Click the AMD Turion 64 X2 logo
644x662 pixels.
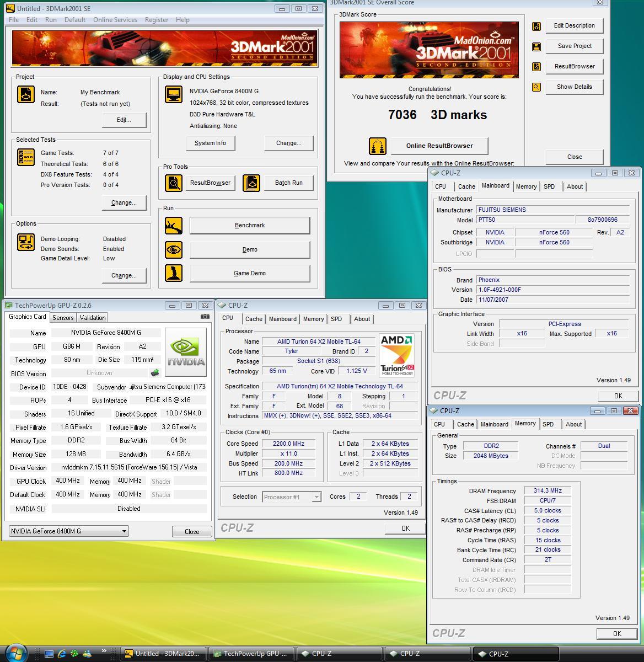397,355
